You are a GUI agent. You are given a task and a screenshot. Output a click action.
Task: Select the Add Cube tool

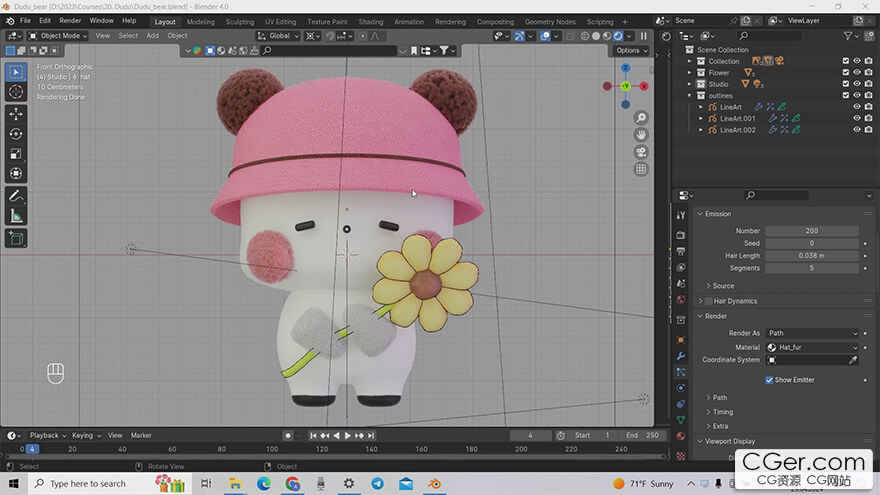tap(16, 239)
